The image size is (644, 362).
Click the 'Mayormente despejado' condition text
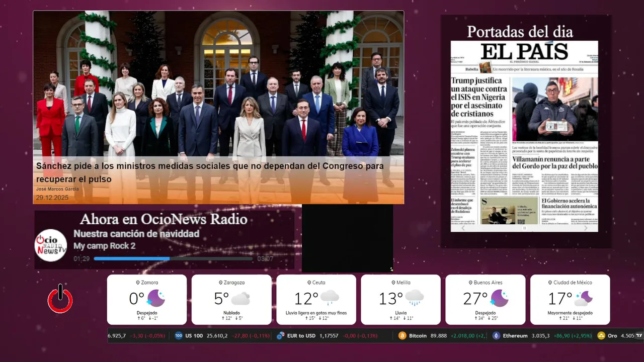pos(570,313)
